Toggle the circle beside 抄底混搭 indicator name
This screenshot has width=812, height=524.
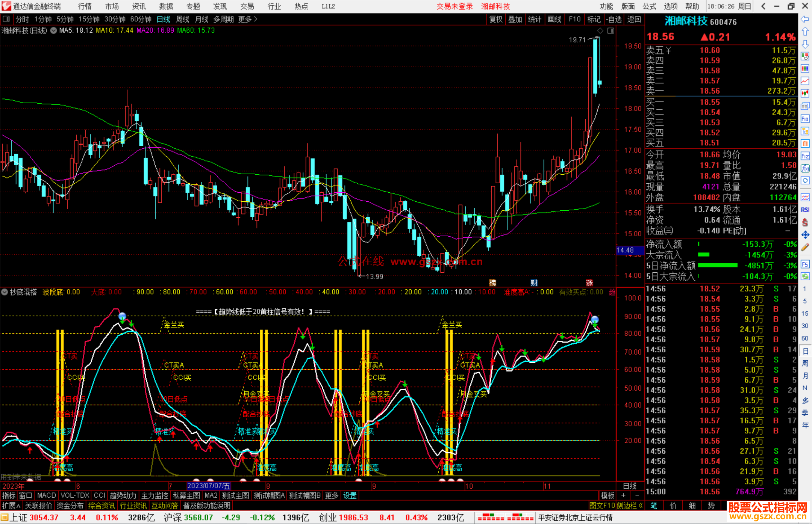pyautogui.click(x=5, y=292)
